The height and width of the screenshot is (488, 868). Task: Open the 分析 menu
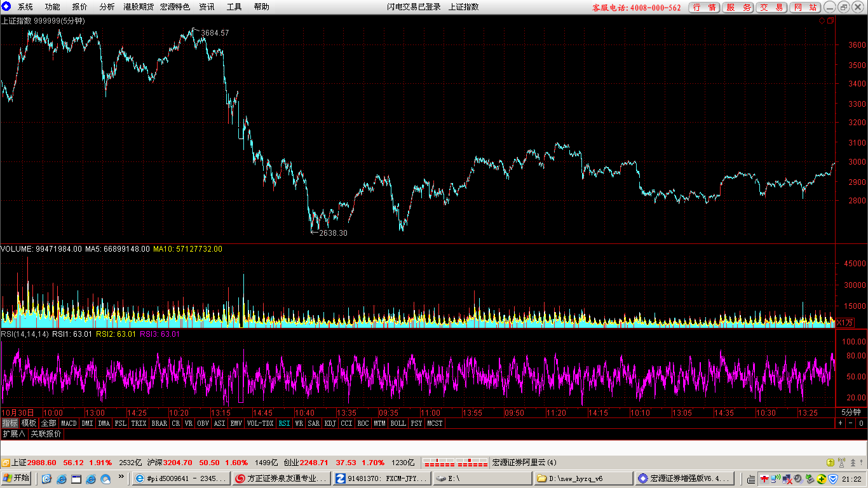click(x=107, y=7)
